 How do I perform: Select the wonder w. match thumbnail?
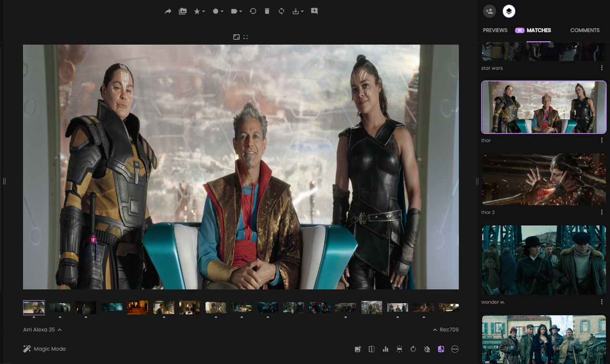pos(544,260)
